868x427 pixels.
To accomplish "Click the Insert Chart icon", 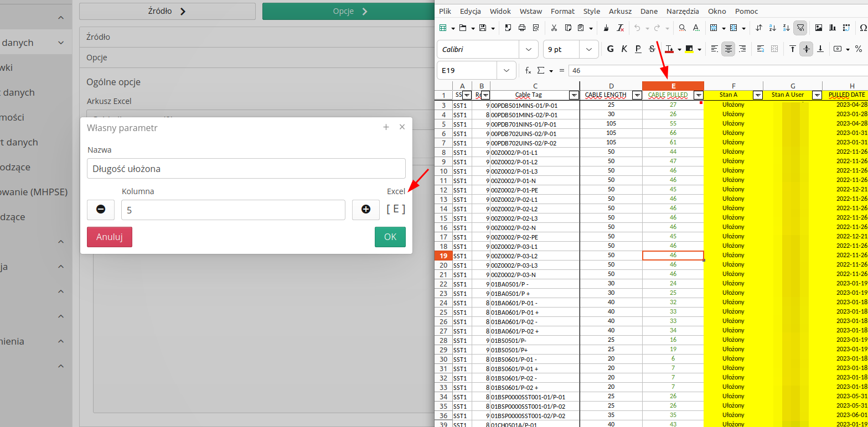I will click(833, 28).
